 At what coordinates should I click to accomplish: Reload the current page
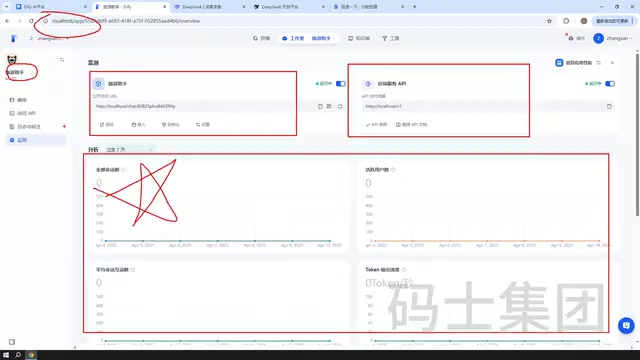tap(31, 21)
